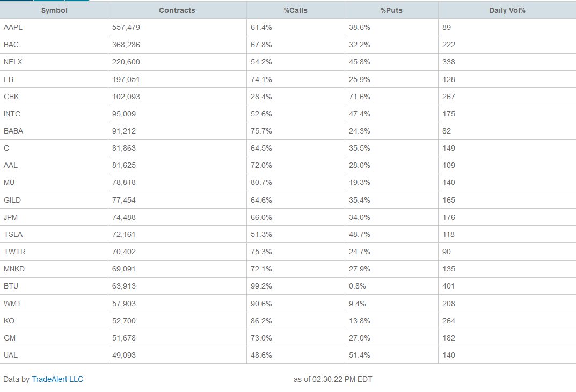Sort table by Symbol column header
576x392 pixels.
coord(54,10)
